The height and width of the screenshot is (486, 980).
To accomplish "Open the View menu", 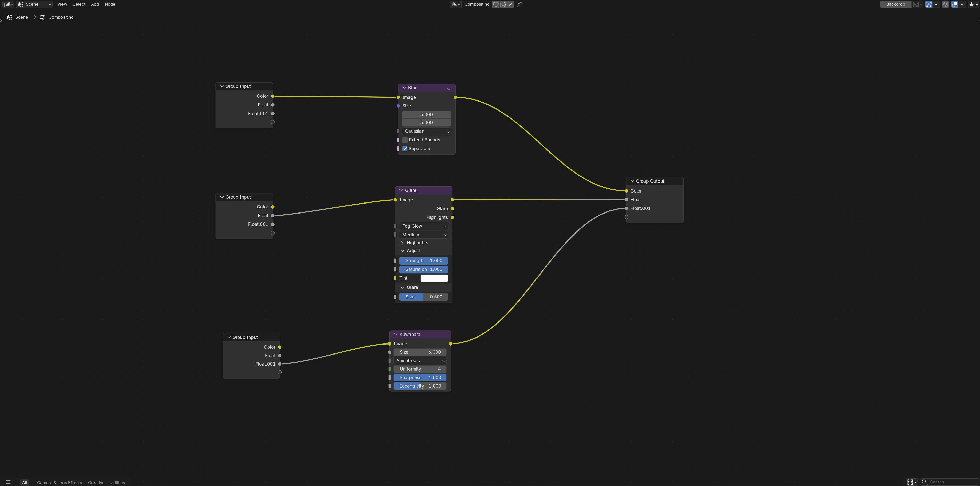I will pos(62,4).
